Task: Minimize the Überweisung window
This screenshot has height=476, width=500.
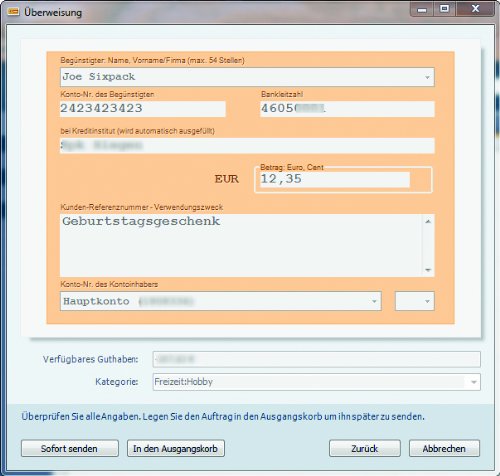Action: click(x=422, y=9)
